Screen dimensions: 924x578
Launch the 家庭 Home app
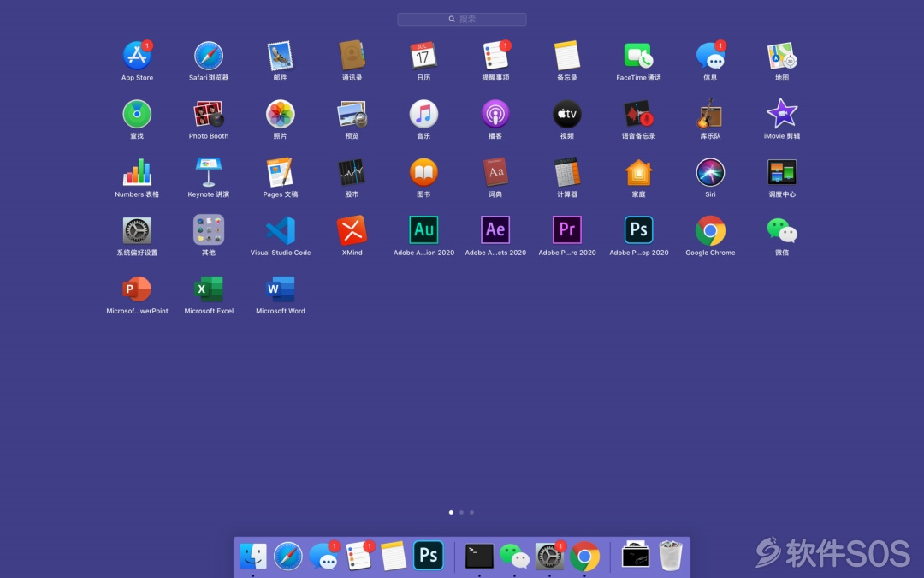tap(639, 172)
